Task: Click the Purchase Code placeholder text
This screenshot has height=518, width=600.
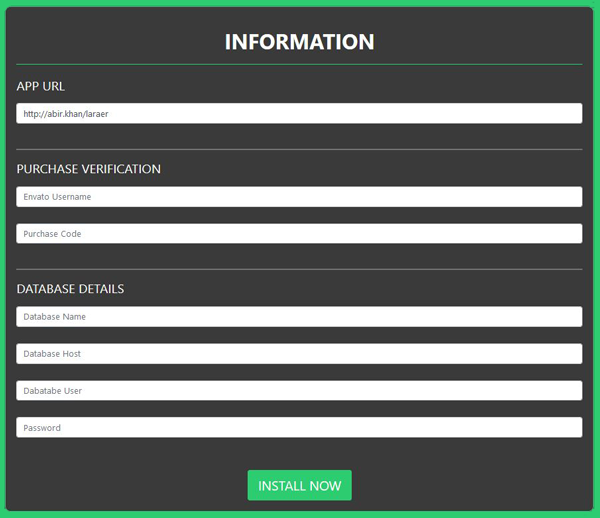Action: [52, 234]
